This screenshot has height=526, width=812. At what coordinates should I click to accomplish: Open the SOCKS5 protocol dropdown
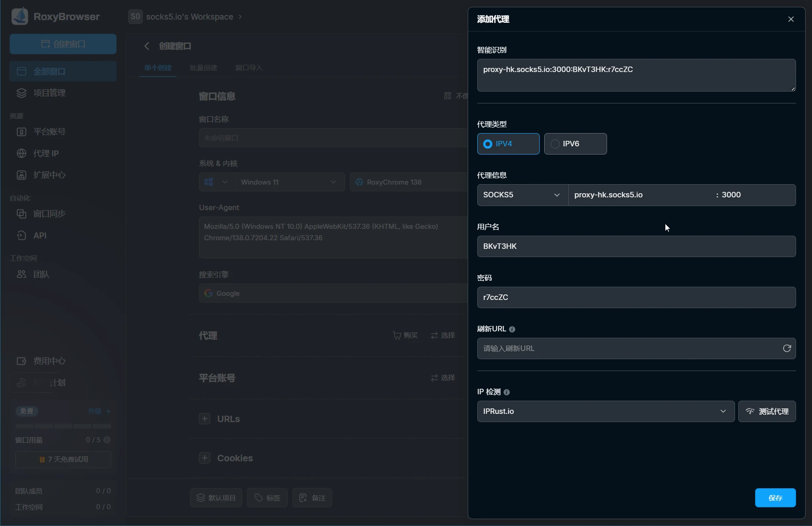click(522, 195)
